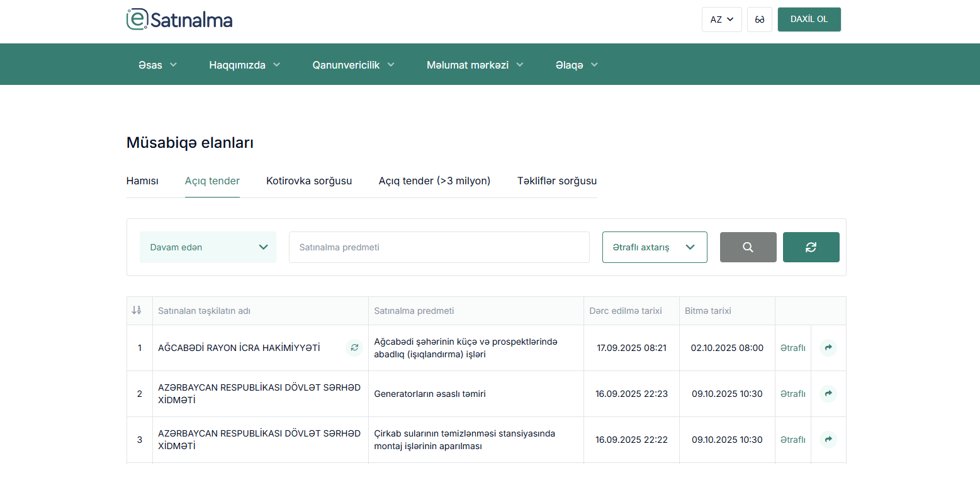Expand the Haqqımızda menu
The image size is (980, 490).
245,65
